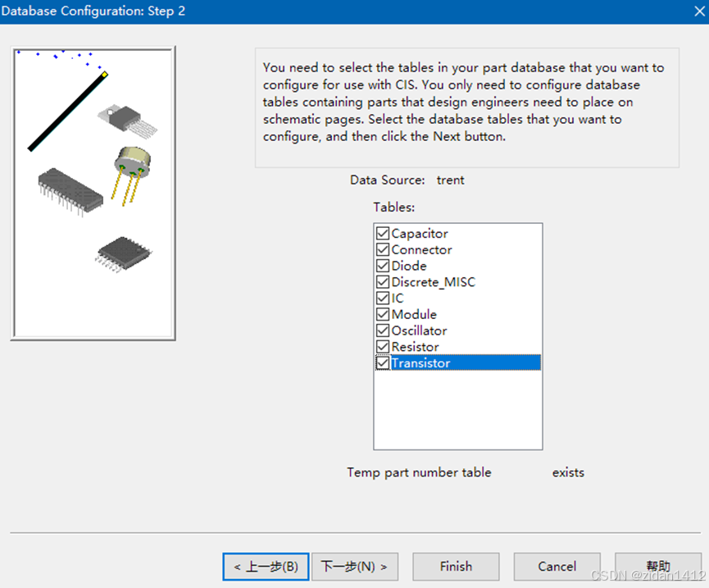Toggle the Module table checkbox

[383, 314]
